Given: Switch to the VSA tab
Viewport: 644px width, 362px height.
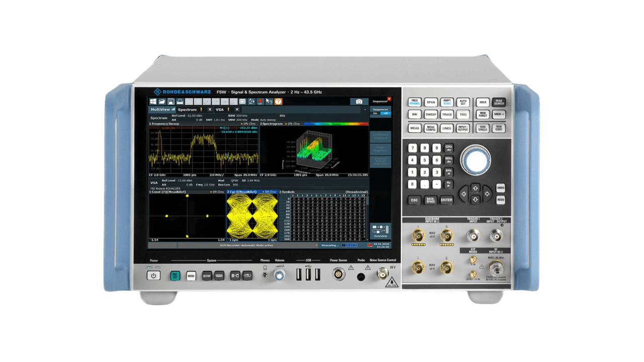Looking at the screenshot, I should coord(220,109).
